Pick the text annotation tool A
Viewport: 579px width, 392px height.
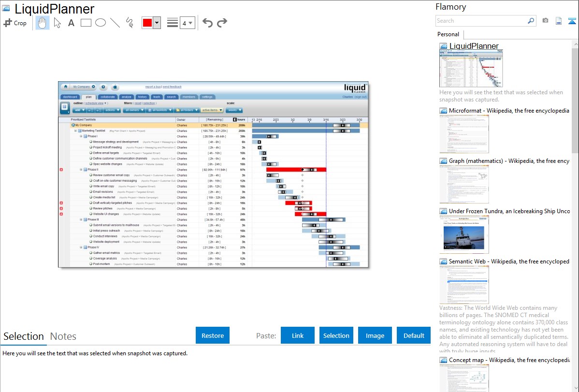coord(71,23)
